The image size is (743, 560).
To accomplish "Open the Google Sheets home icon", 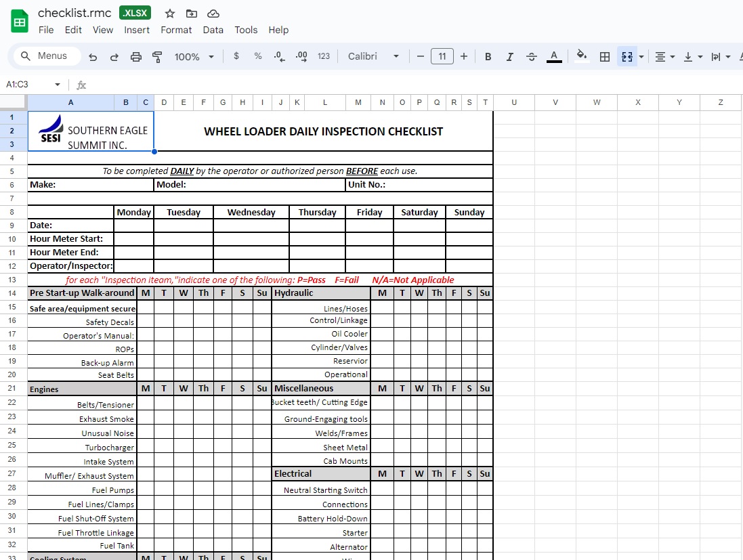I will click(20, 21).
